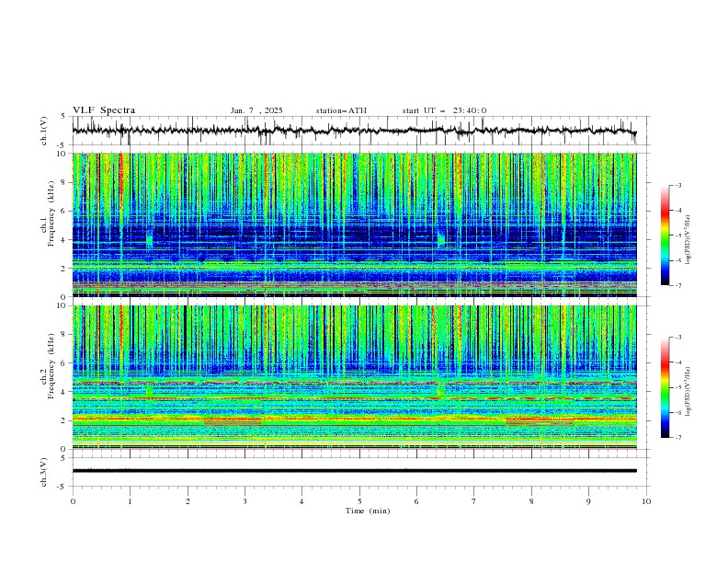This screenshot has width=728, height=563.
Task: Click the "-7" tick on lower color bar
Action: click(677, 438)
